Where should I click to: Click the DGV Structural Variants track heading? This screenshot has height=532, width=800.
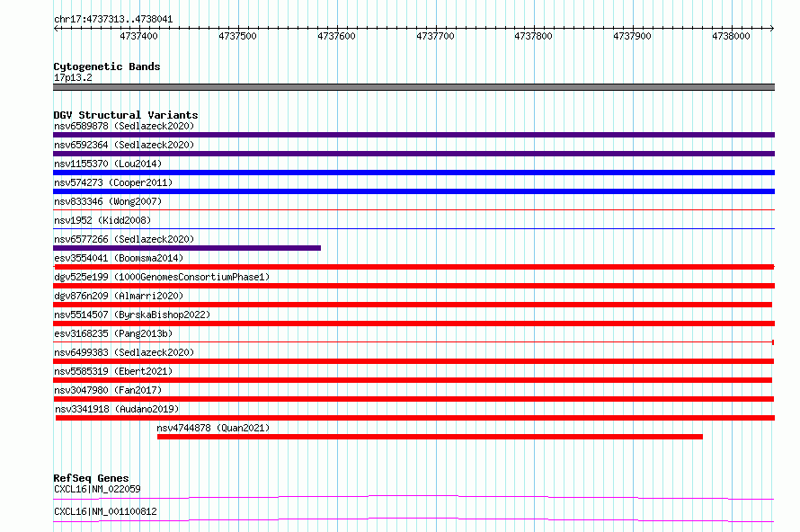(126, 115)
